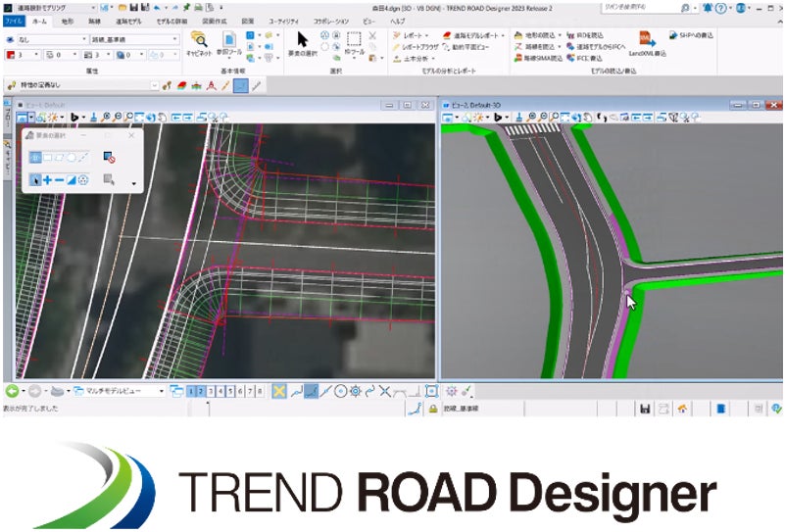Toggle view number 2 button

point(201,391)
